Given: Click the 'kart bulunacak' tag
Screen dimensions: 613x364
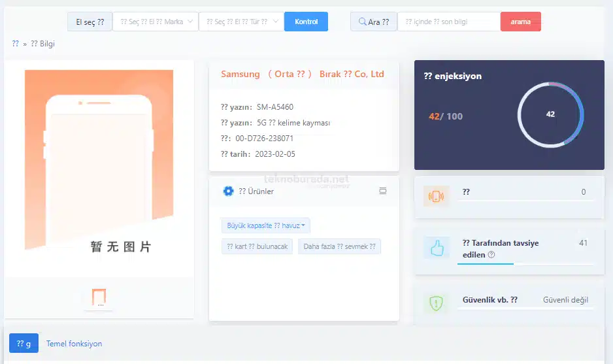Looking at the screenshot, I should tap(257, 246).
